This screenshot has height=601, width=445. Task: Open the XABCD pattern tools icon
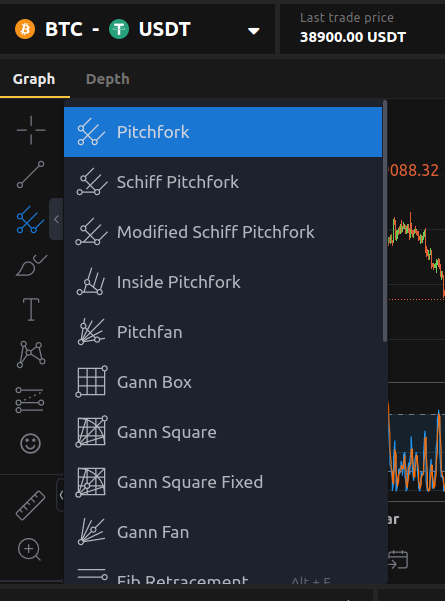31,354
